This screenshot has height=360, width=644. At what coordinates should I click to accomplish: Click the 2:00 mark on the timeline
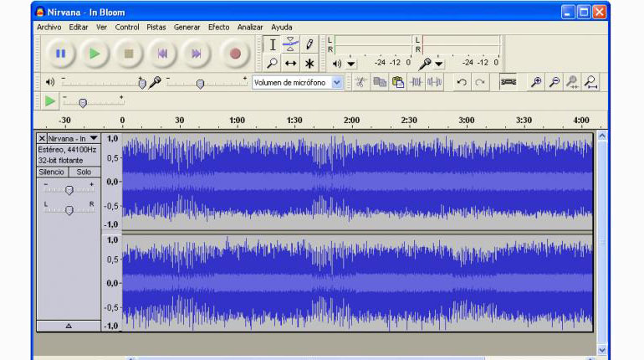click(351, 121)
